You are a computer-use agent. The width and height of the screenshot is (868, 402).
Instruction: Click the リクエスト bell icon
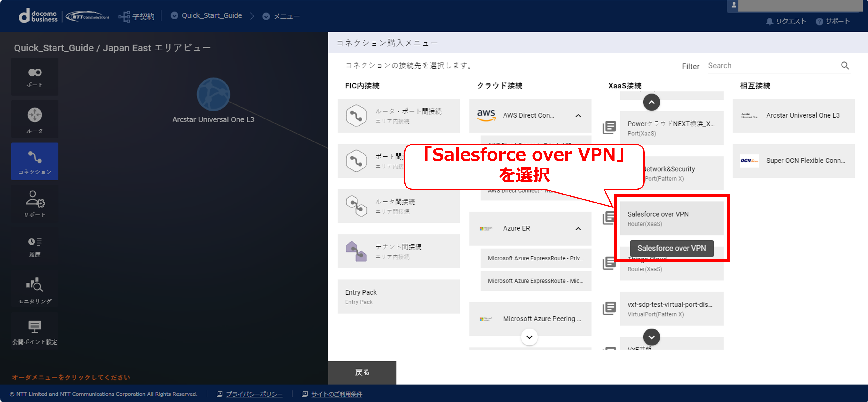(x=769, y=21)
